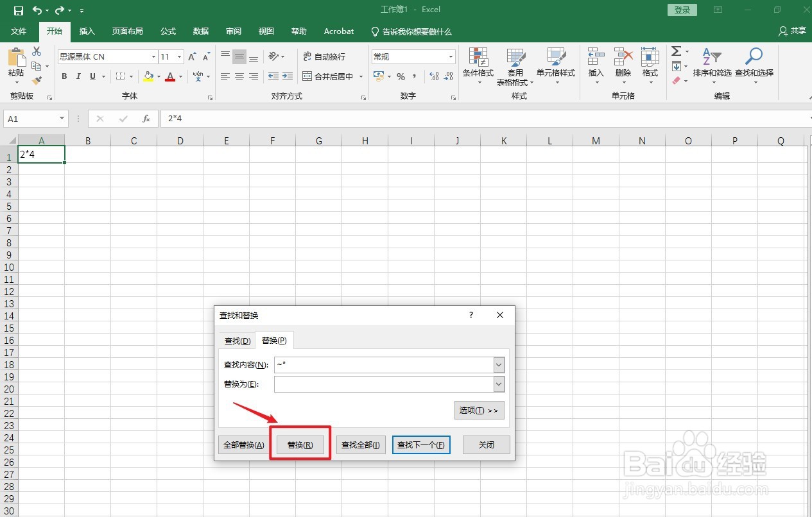Apply fill color bucket
Viewport: 812px width, 517px height.
(149, 76)
